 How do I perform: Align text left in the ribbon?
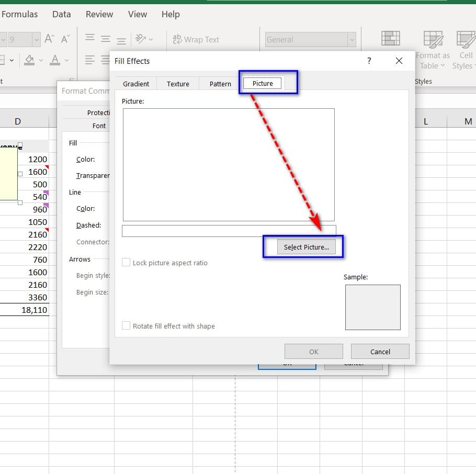pos(90,60)
